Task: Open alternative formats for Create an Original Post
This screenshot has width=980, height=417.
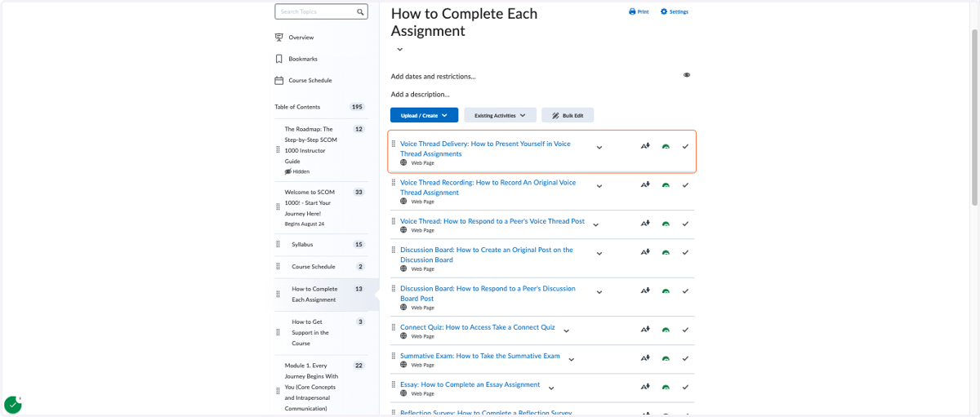Action: pyautogui.click(x=645, y=252)
